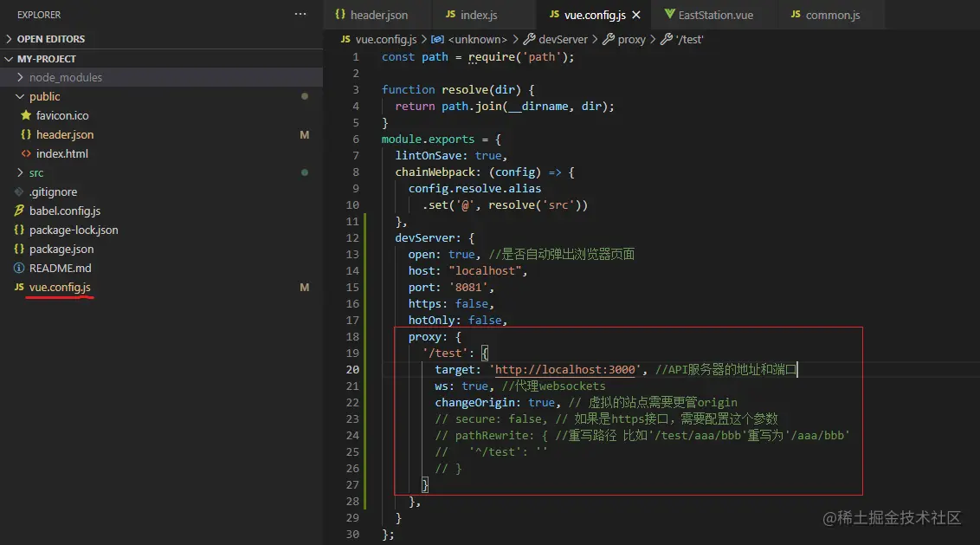Open package-lock.json file
The width and height of the screenshot is (980, 545).
73,230
